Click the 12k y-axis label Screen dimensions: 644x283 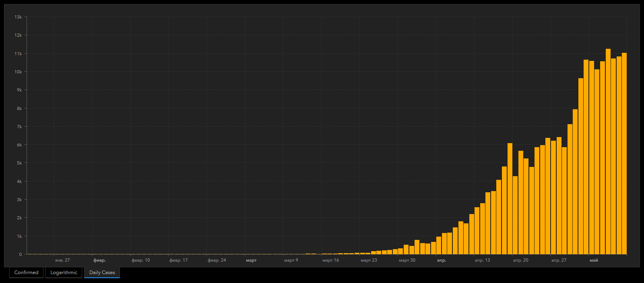coord(18,35)
